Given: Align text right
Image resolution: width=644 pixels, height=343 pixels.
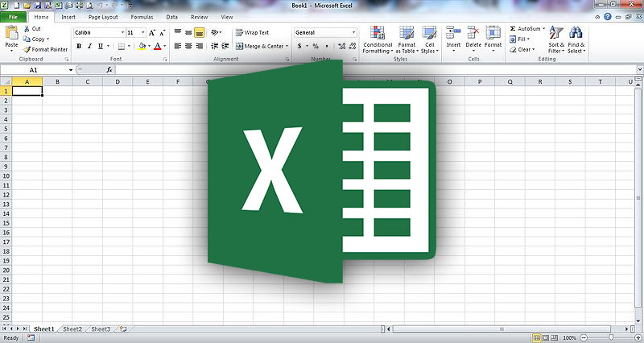Looking at the screenshot, I should [199, 46].
